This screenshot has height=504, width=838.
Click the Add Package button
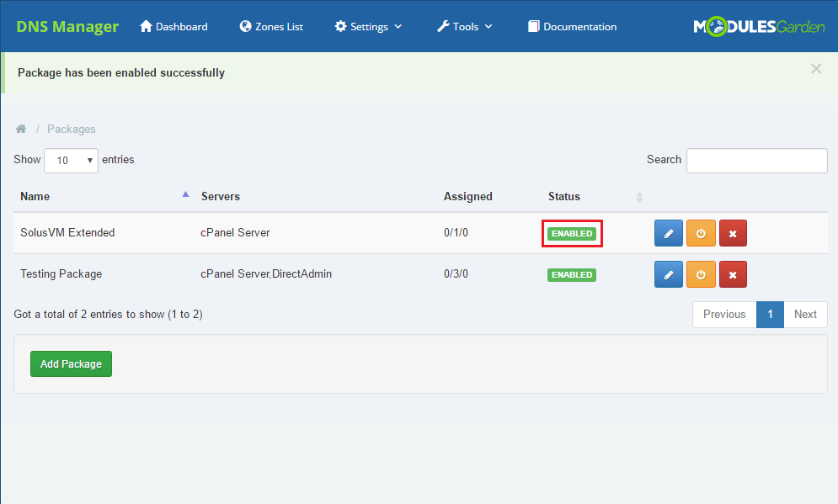[x=71, y=363]
